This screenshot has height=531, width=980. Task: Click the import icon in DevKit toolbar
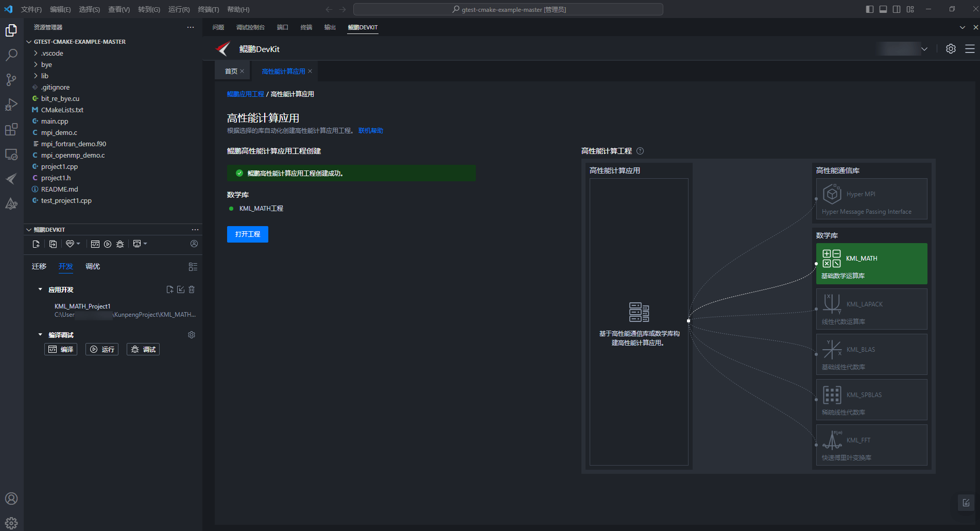click(53, 244)
